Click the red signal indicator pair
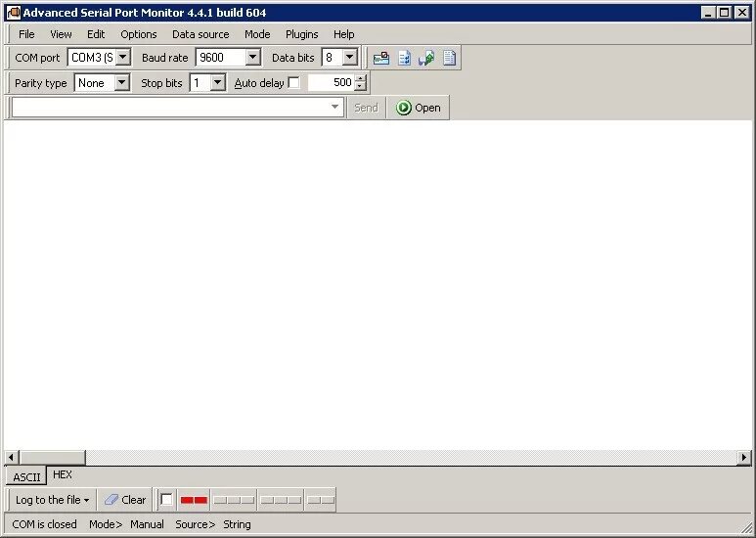The height and width of the screenshot is (538, 756). [x=194, y=500]
